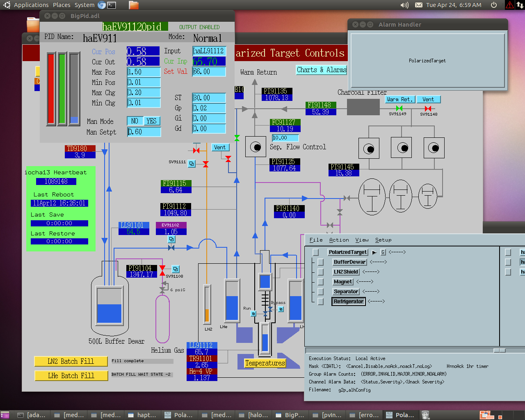Open the File menu in alarm handler
Viewport: 525px width, 420px height.
(x=316, y=240)
